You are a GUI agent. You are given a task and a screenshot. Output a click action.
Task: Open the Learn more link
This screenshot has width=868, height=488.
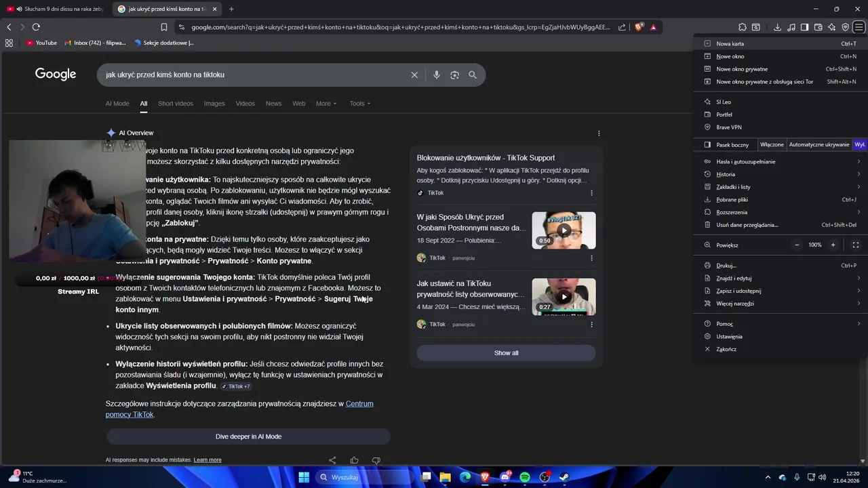click(208, 460)
